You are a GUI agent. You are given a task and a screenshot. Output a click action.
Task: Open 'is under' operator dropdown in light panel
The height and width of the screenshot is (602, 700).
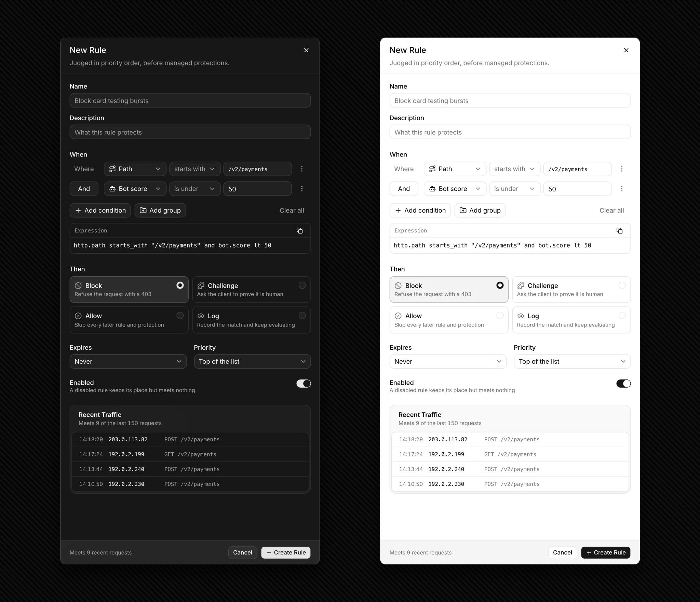pyautogui.click(x=515, y=189)
